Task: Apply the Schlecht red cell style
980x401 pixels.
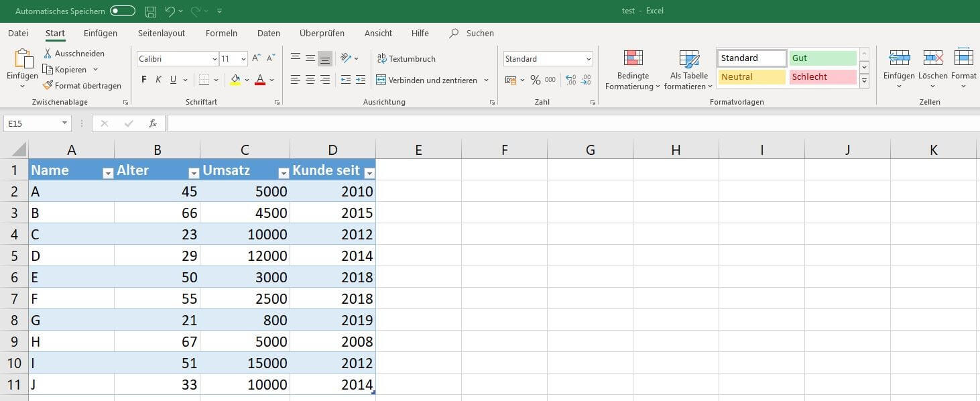Action: pos(822,77)
